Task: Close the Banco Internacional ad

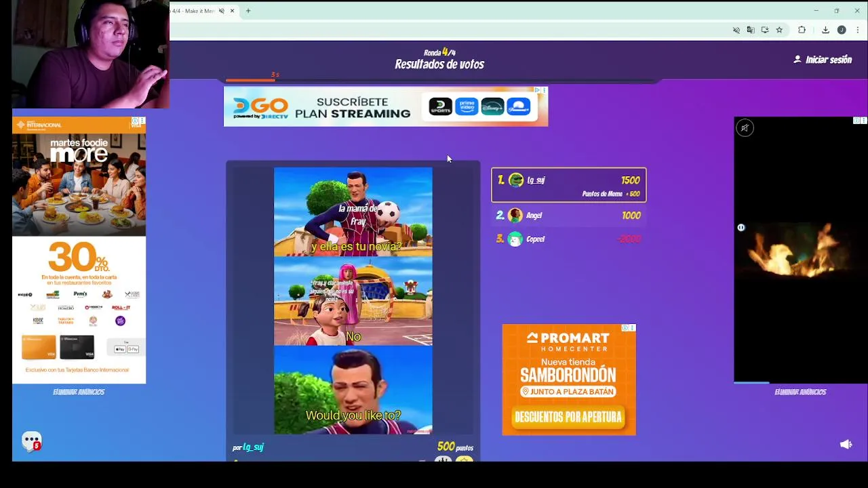Action: [x=142, y=121]
